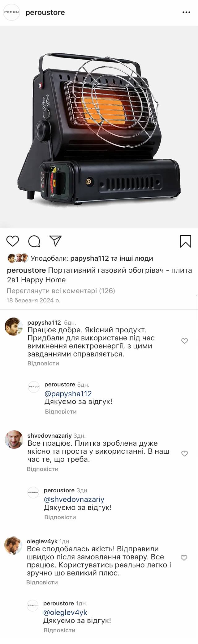This screenshot has height=644, width=198.
Task: Open the @papysha112 mention link
Action: tap(68, 394)
